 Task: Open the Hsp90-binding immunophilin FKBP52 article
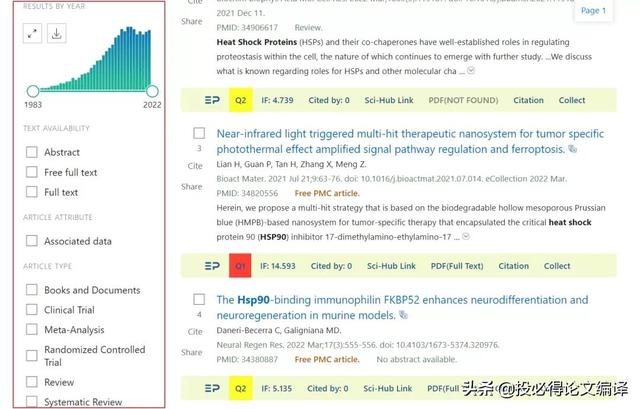coord(402,307)
